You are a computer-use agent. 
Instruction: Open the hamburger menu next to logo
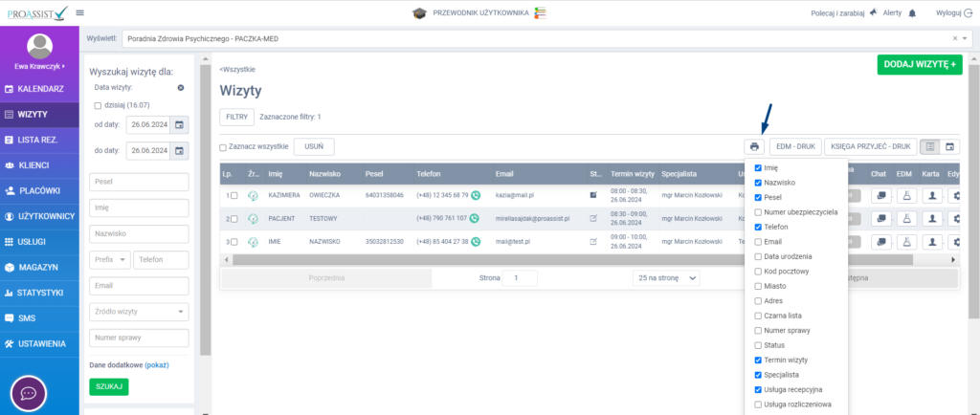(x=79, y=12)
